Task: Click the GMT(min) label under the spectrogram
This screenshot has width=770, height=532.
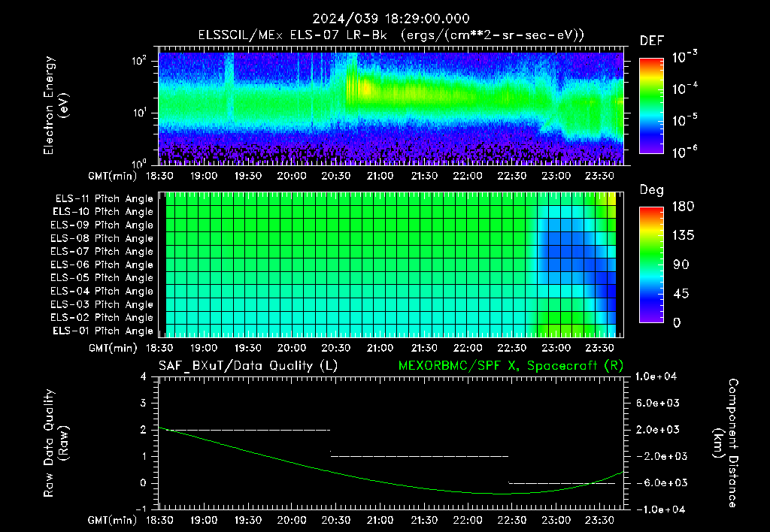Action: 113,176
